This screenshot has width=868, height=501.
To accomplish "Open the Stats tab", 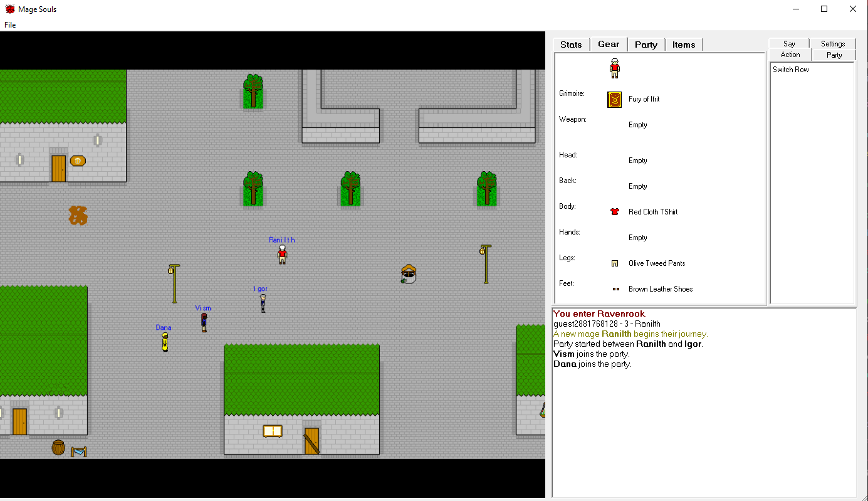I will 571,45.
